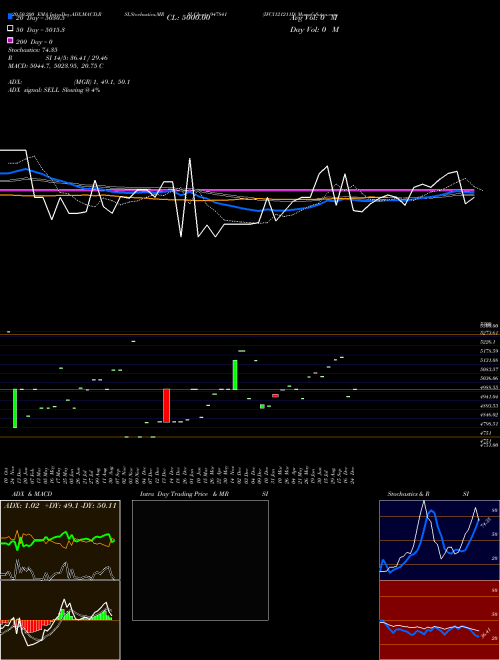Click the blue 20 Day EMA legend swatch
This screenshot has height=660, width=500.
[x=11, y=16]
